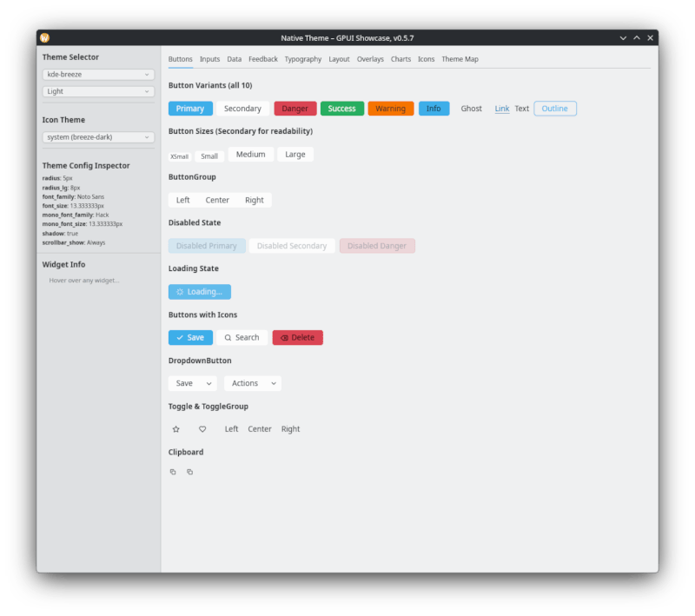Click the Small size button

[x=209, y=156]
